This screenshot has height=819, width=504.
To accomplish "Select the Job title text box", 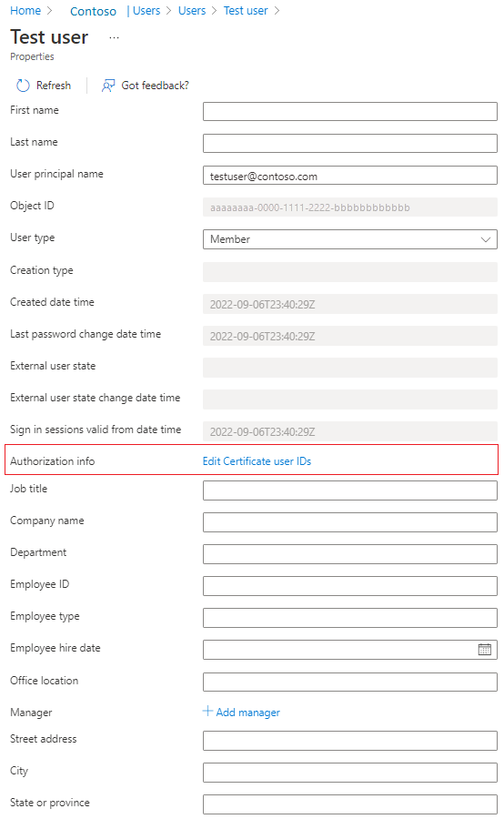I will coord(350,490).
